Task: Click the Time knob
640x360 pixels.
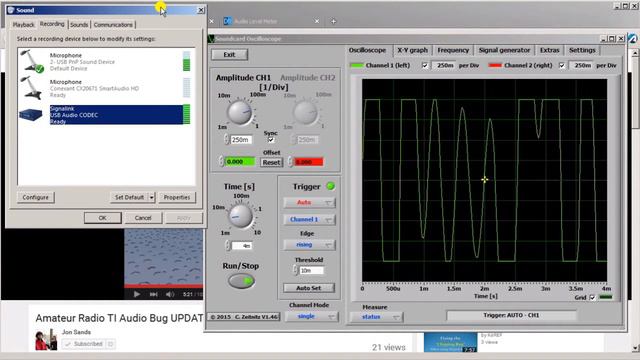Action: (x=241, y=216)
